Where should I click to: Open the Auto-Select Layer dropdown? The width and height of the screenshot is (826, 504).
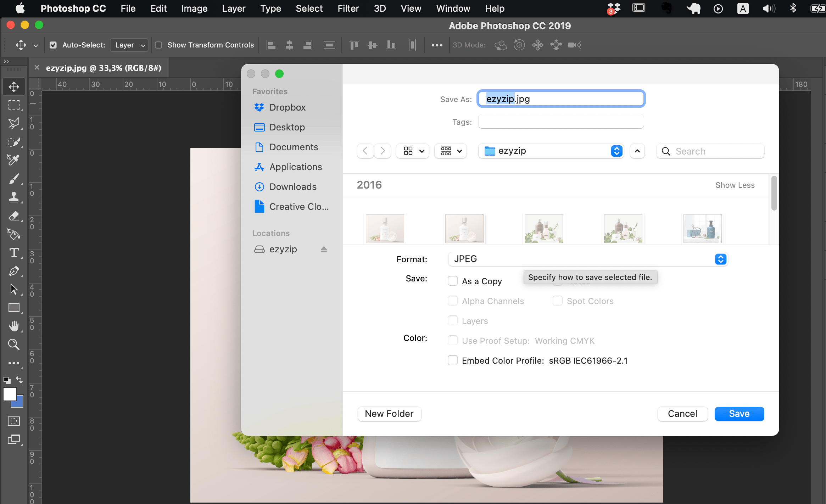click(x=129, y=45)
